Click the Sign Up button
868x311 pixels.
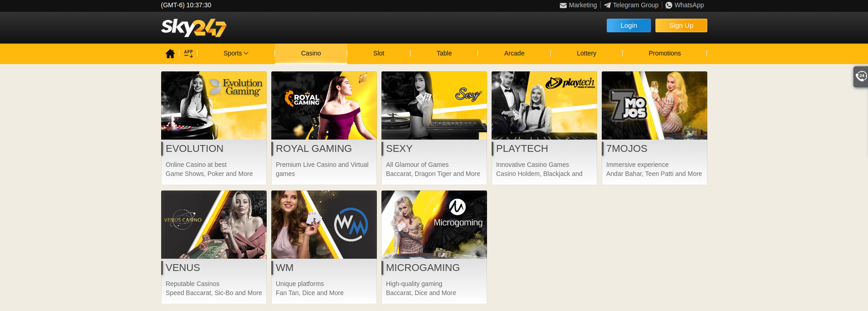(681, 25)
